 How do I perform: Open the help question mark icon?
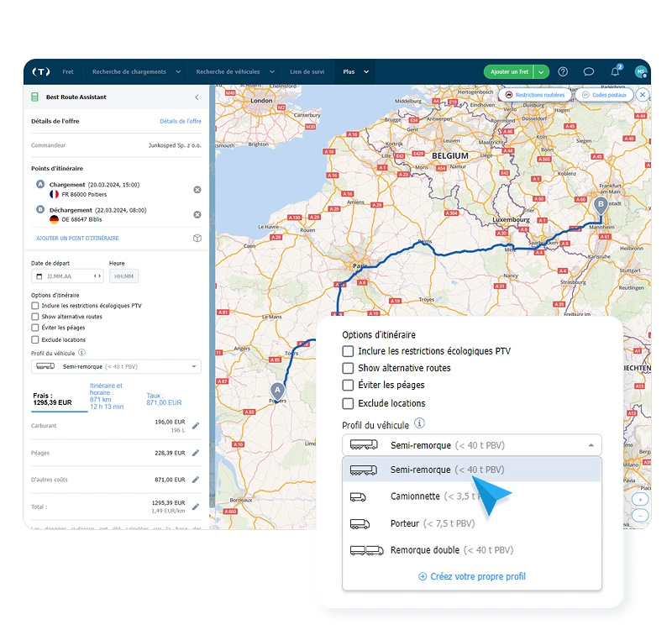pos(563,71)
